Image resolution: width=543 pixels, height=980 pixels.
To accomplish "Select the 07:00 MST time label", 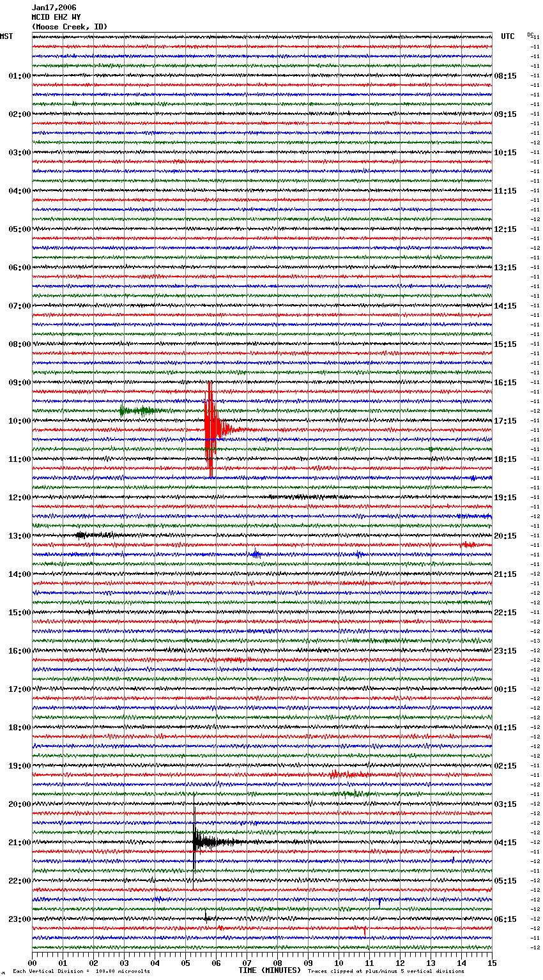I will point(19,306).
